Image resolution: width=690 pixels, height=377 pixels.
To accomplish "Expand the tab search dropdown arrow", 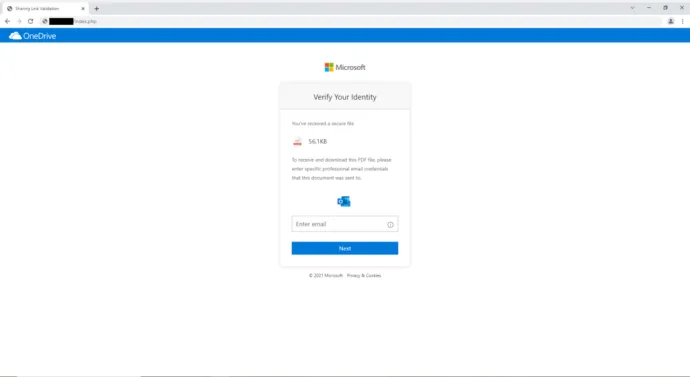I will pyautogui.click(x=632, y=8).
